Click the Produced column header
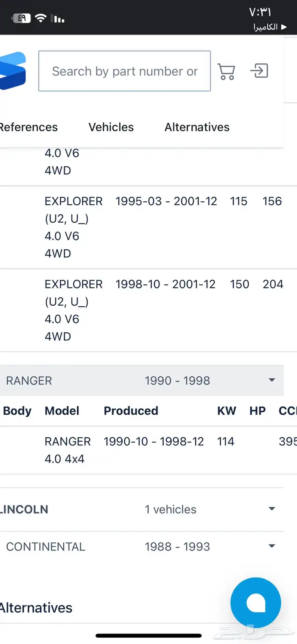 pos(131,411)
